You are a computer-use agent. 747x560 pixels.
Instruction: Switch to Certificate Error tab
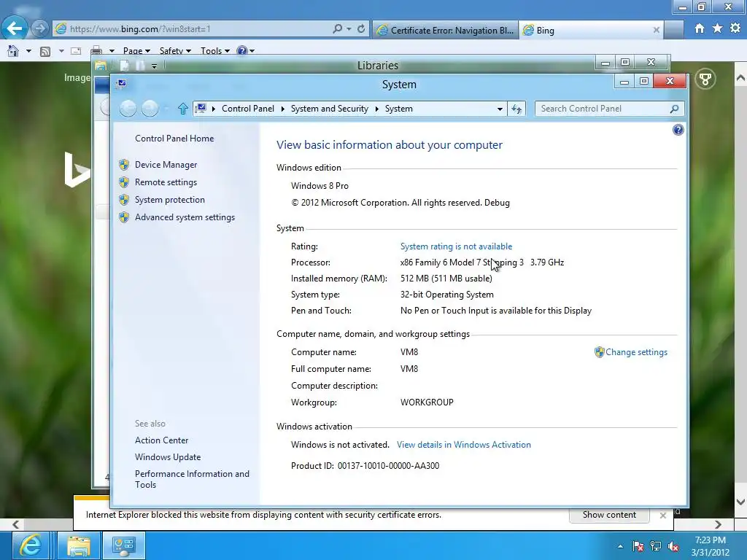446,30
